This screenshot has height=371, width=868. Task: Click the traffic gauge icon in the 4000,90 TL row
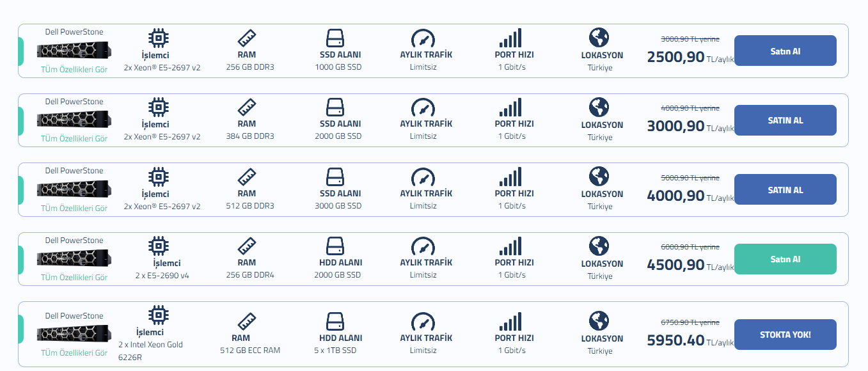point(422,177)
